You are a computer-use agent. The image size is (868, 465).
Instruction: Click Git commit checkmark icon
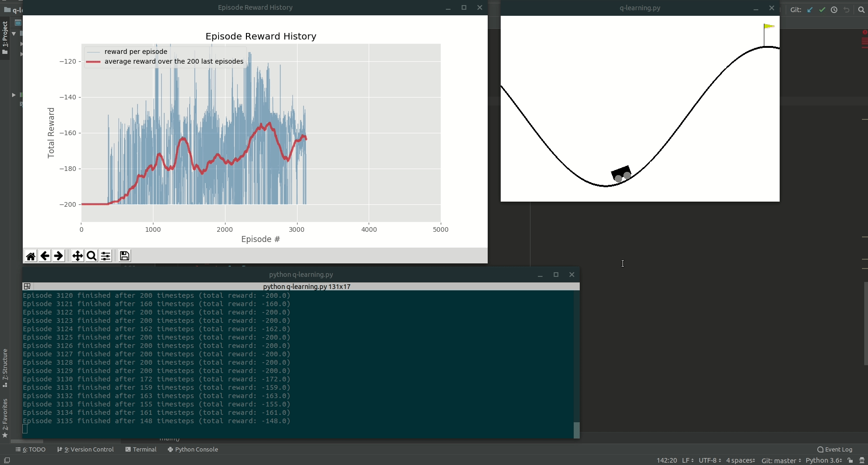(822, 10)
